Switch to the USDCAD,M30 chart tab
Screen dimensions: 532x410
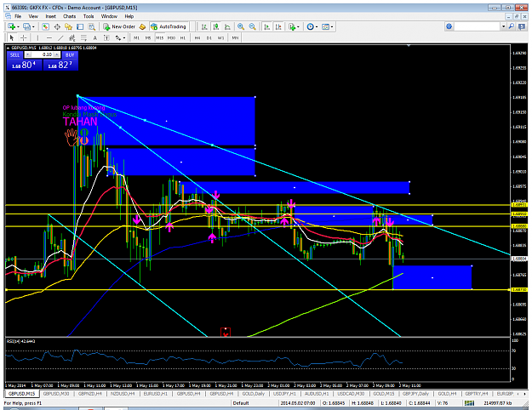pos(351,394)
